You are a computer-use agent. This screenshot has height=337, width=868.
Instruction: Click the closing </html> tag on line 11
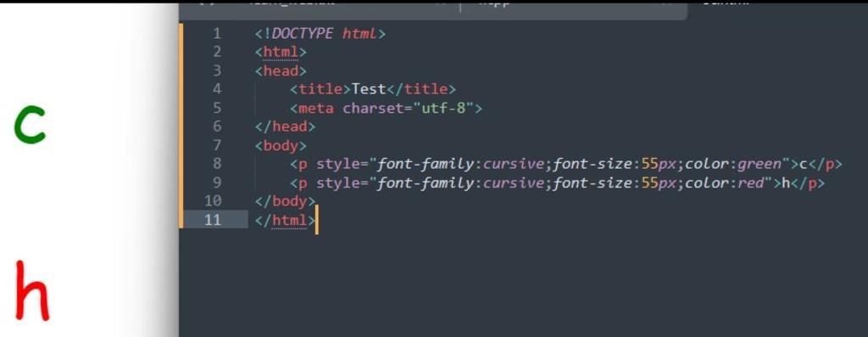tap(285, 220)
